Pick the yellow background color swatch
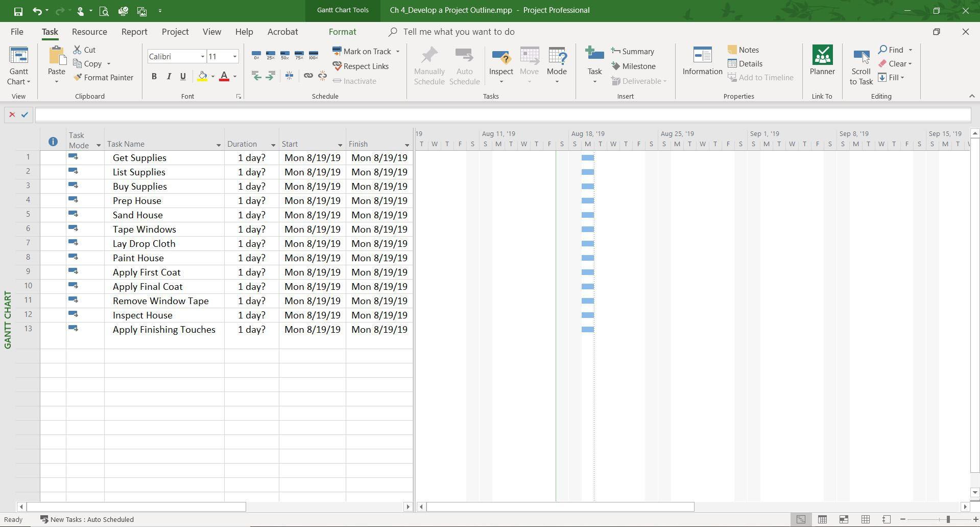The width and height of the screenshot is (980, 527). (x=203, y=77)
